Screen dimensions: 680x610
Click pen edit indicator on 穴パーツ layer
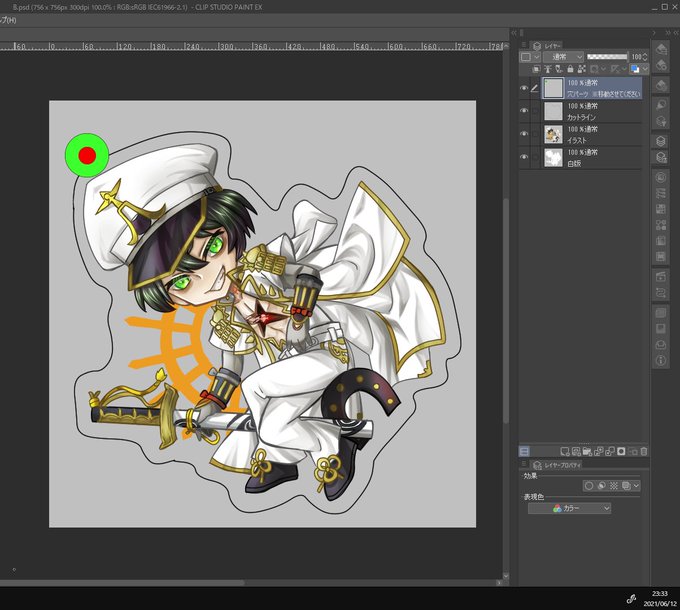(x=535, y=88)
